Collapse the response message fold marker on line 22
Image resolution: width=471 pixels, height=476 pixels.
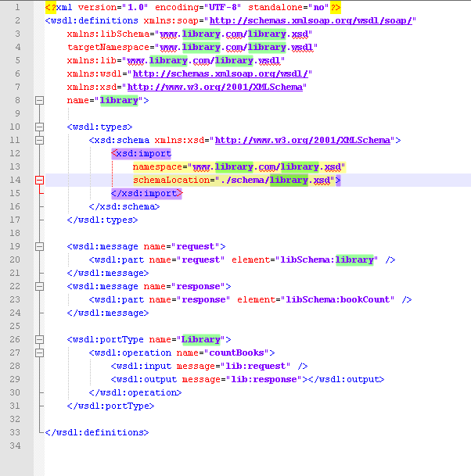point(39,286)
